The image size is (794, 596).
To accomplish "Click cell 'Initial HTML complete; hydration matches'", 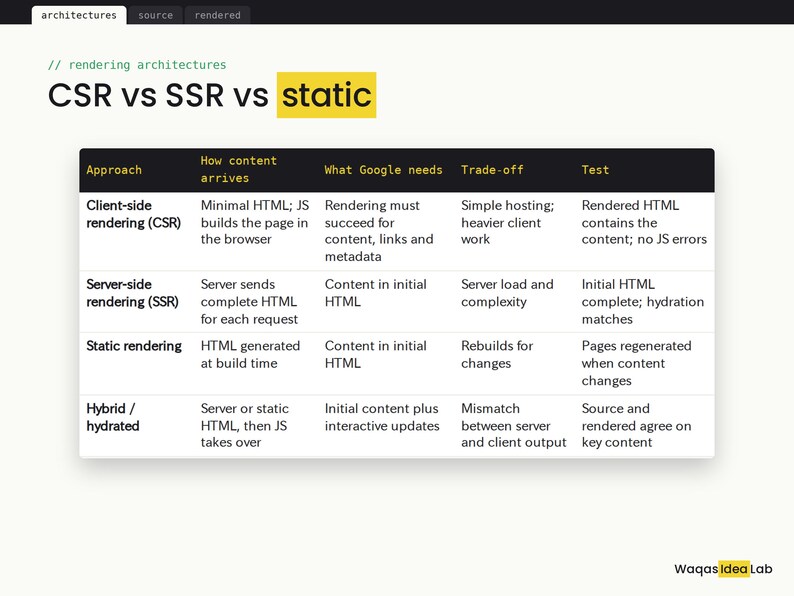I will 643,302.
